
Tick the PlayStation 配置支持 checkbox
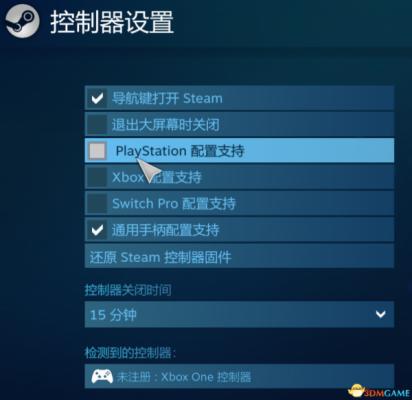pyautogui.click(x=97, y=151)
